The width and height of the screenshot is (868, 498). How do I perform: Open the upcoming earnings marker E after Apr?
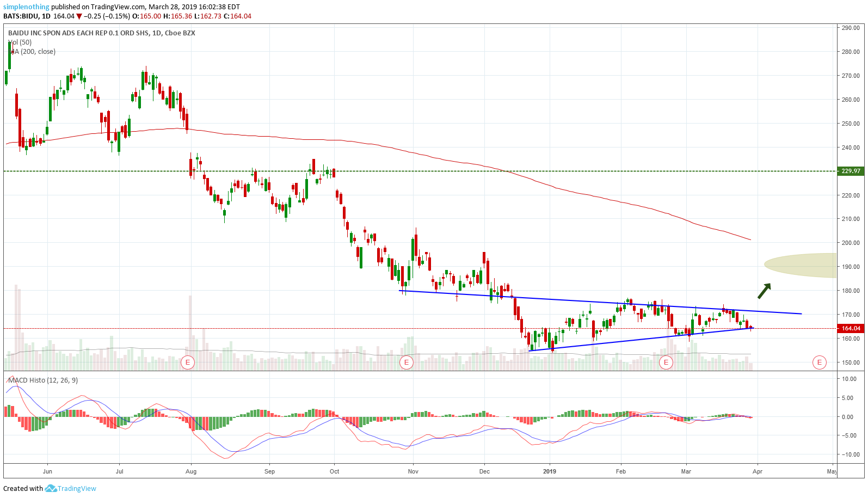(820, 362)
